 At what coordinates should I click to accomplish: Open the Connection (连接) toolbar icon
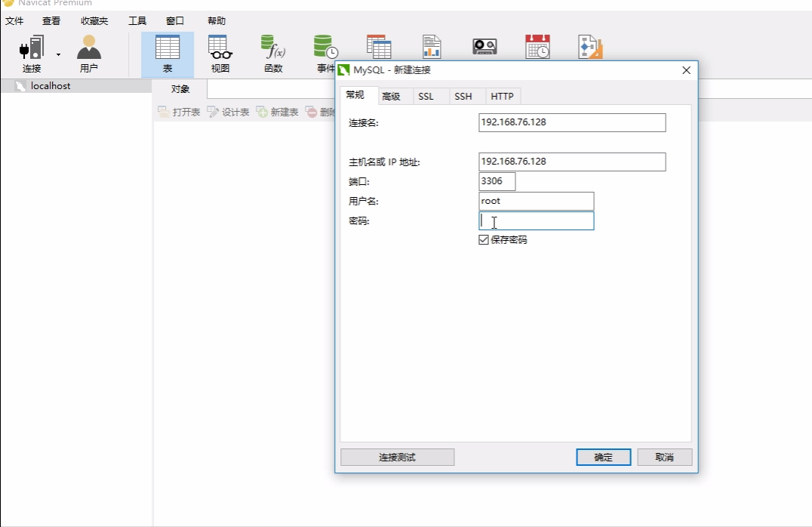coord(31,54)
